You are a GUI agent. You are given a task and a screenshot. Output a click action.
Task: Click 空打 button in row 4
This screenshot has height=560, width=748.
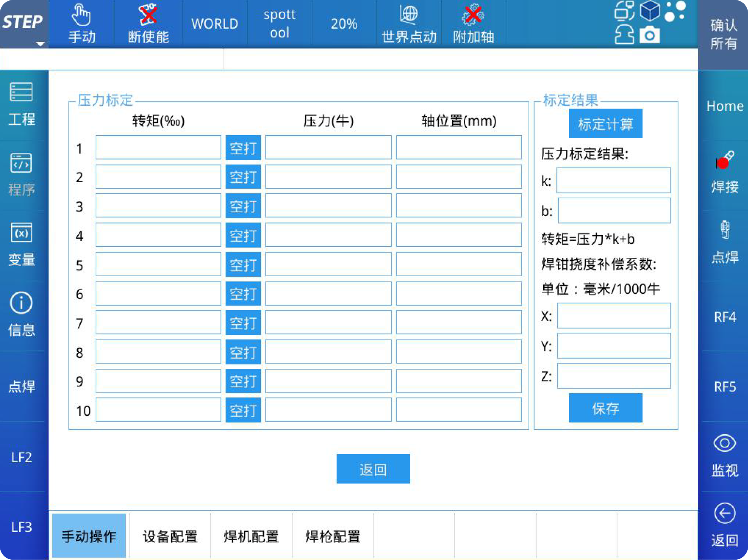pos(243,235)
